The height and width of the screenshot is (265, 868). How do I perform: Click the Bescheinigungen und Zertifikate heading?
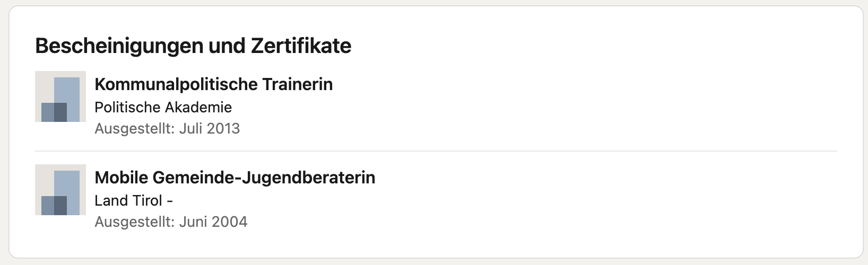point(193,47)
